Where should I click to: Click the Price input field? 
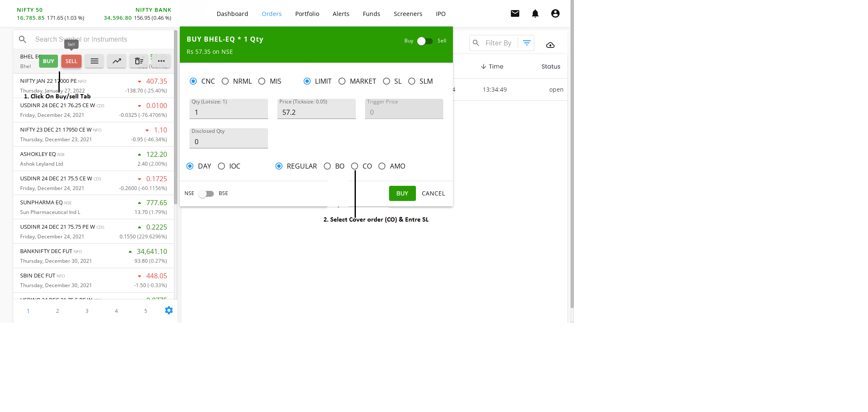[316, 112]
